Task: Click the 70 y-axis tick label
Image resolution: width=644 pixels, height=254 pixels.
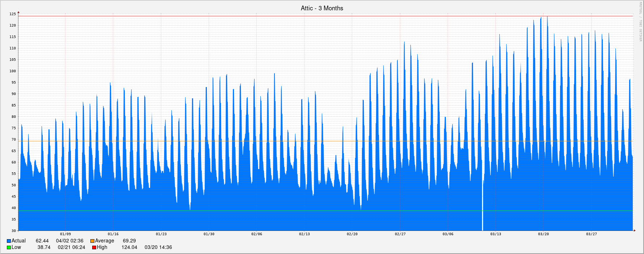Action: click(x=14, y=139)
